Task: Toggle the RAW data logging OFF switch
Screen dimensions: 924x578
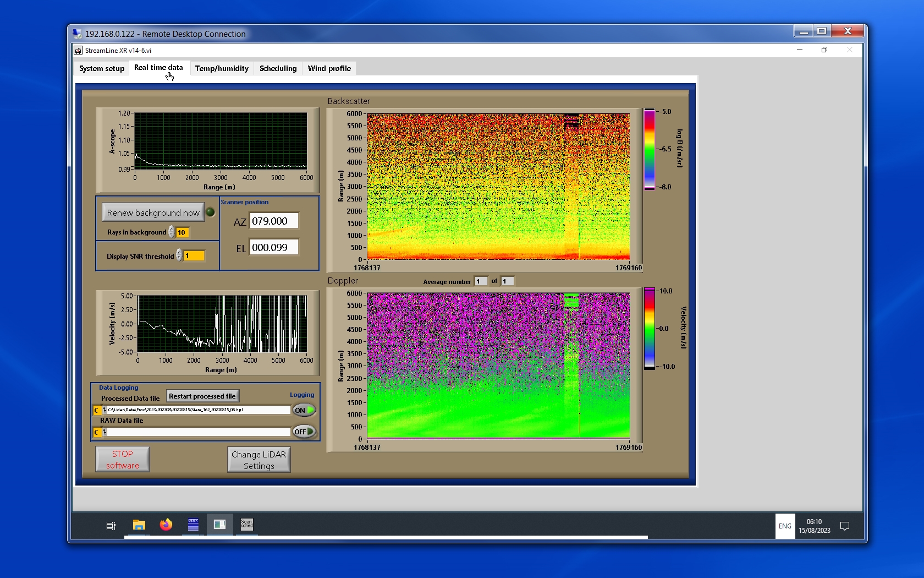Action: [x=304, y=432]
